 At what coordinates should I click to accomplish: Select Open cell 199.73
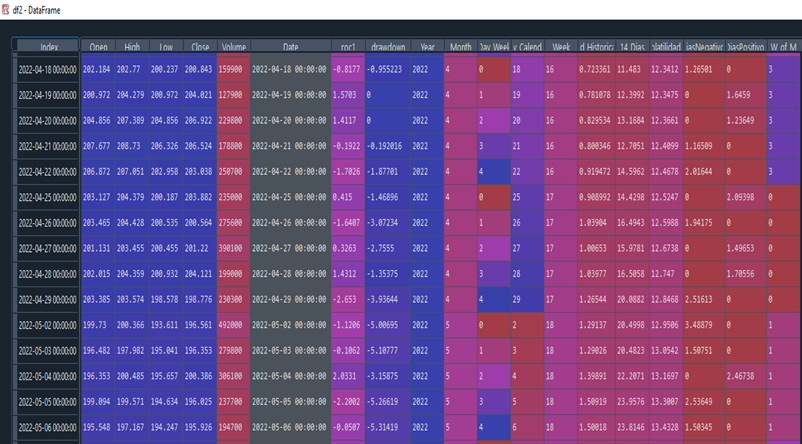tap(98, 325)
